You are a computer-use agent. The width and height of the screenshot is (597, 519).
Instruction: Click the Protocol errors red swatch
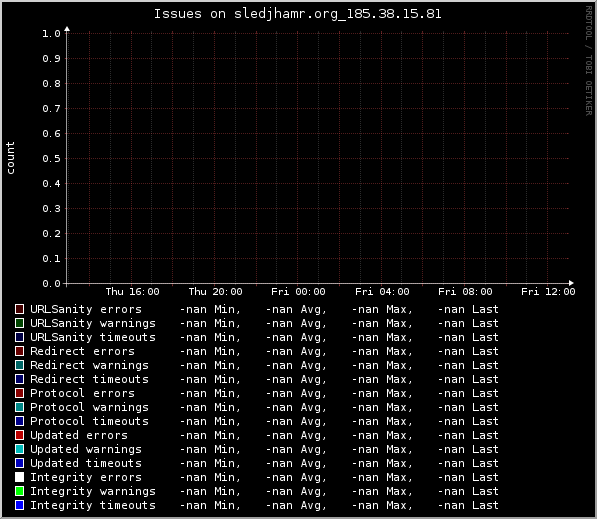tap(19, 393)
